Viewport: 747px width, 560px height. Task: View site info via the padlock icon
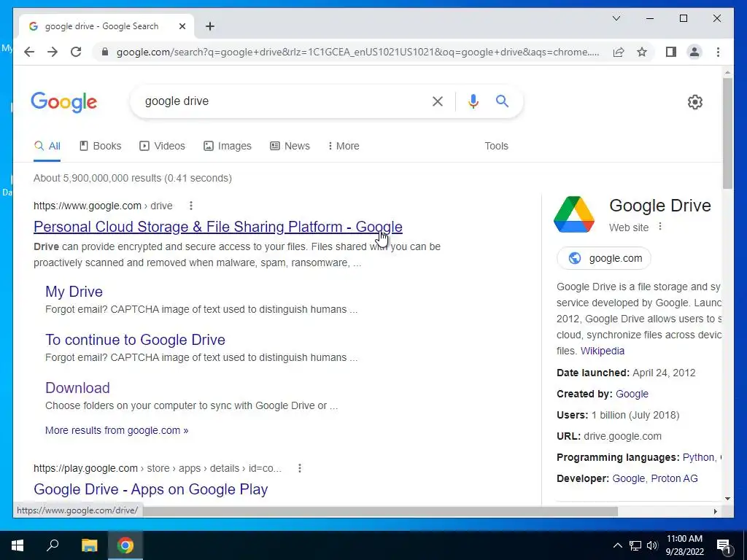pyautogui.click(x=105, y=52)
